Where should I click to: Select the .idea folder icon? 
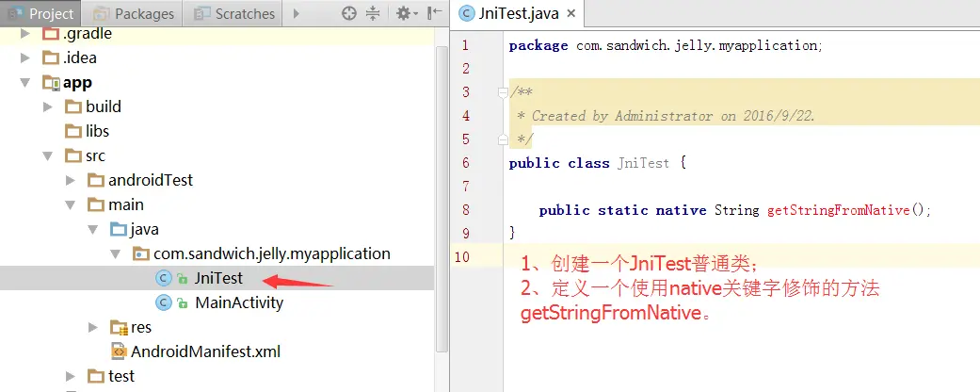click(x=50, y=58)
